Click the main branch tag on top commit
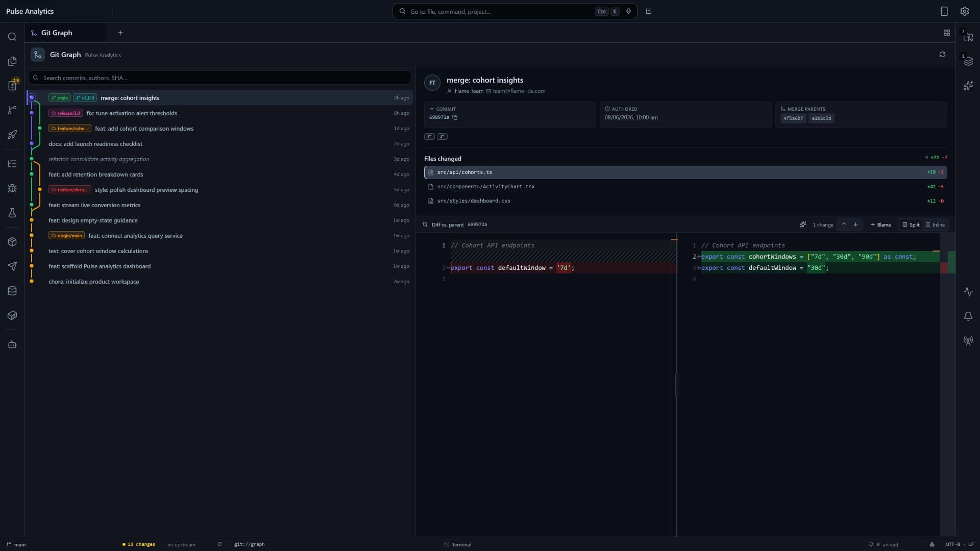The height and width of the screenshot is (551, 980). [x=60, y=98]
